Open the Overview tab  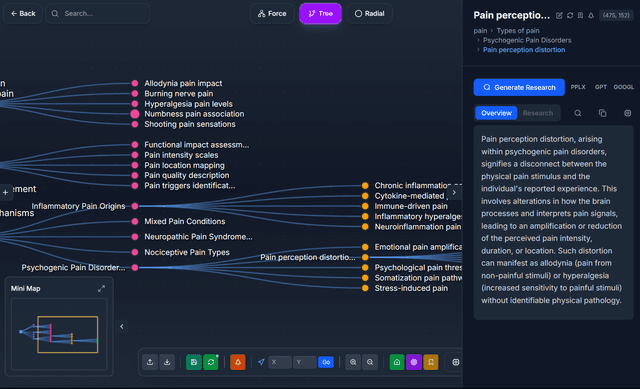496,113
